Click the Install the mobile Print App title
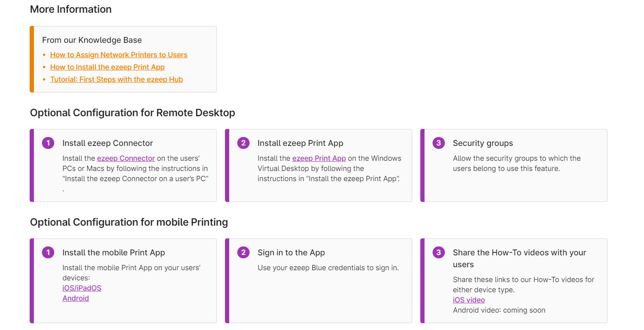 pos(114,253)
